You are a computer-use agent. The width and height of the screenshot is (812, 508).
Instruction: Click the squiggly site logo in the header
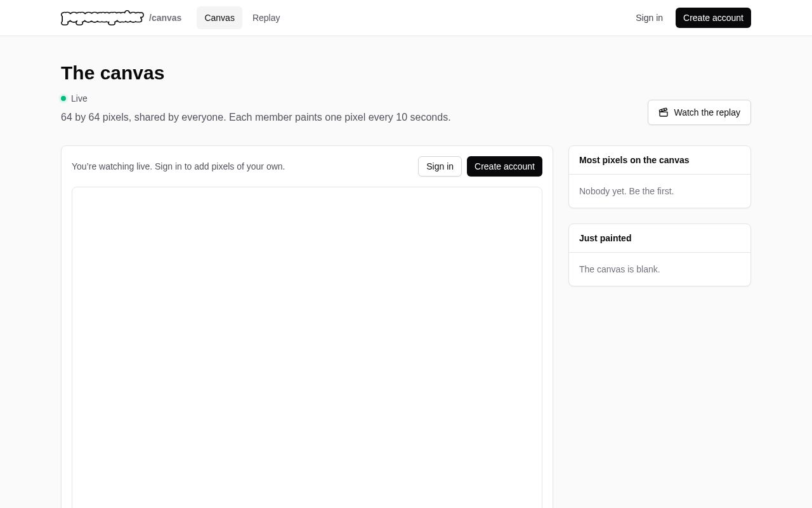tap(102, 18)
